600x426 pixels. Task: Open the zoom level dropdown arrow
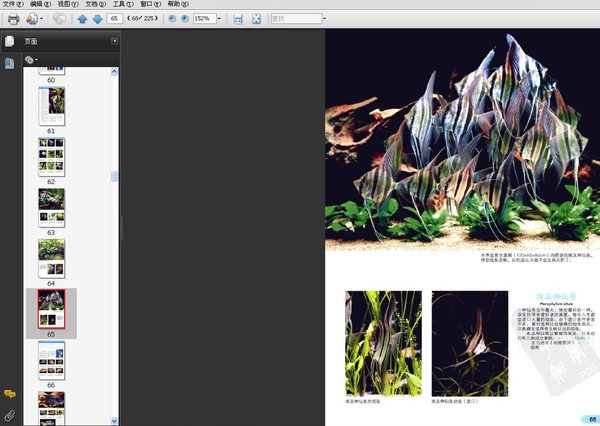[219, 18]
